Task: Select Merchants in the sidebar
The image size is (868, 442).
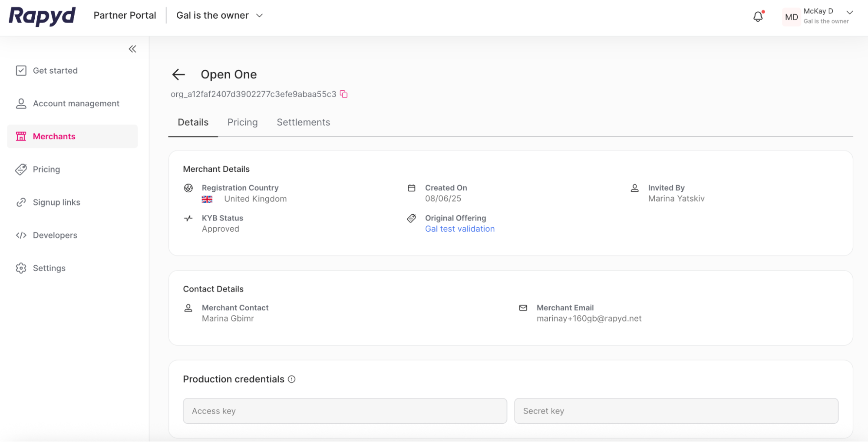Action: pos(54,136)
